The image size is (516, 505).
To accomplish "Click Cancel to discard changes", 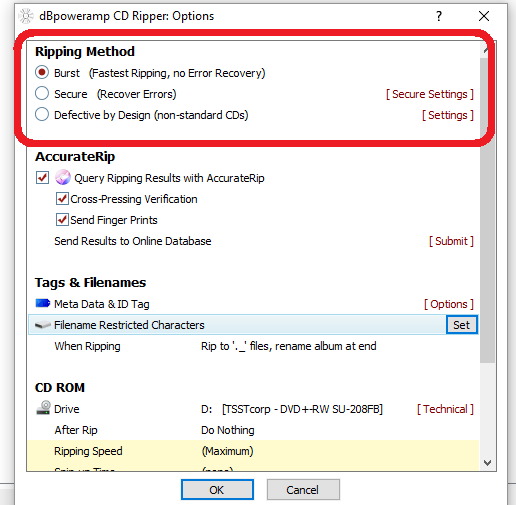I will [303, 490].
